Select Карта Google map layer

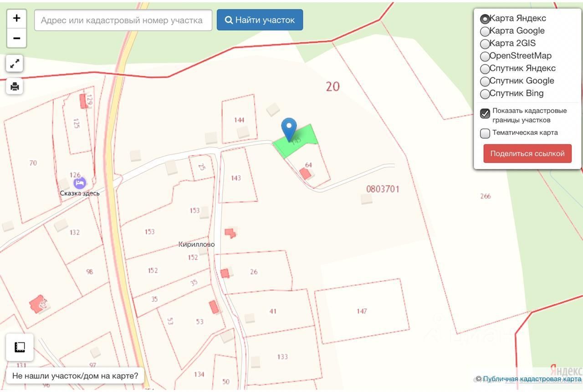tap(485, 31)
